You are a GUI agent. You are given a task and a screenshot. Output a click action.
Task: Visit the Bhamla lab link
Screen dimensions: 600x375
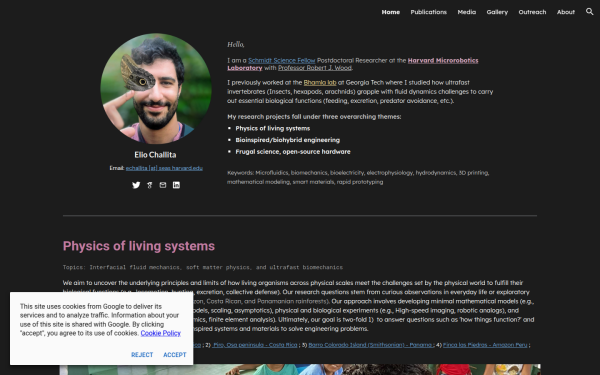pos(320,83)
